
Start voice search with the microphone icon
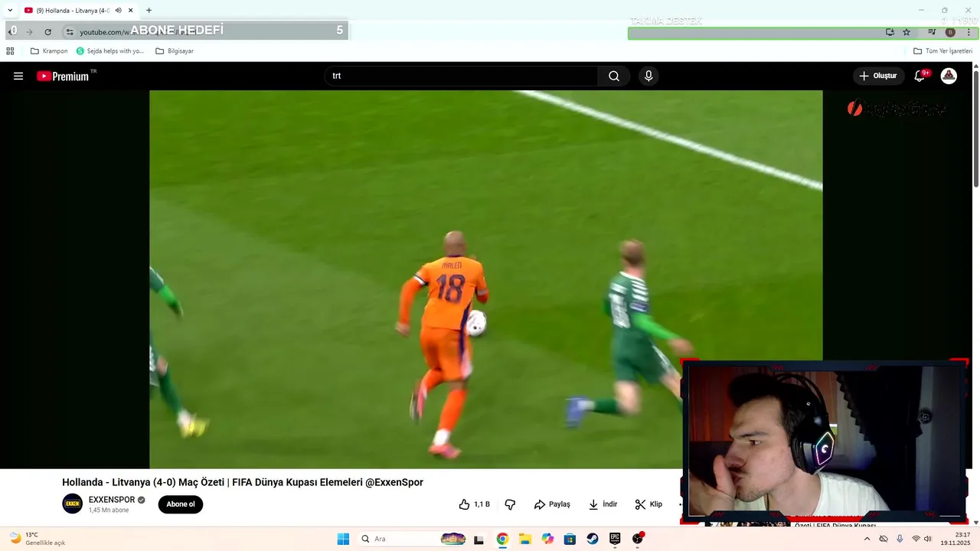tap(648, 76)
